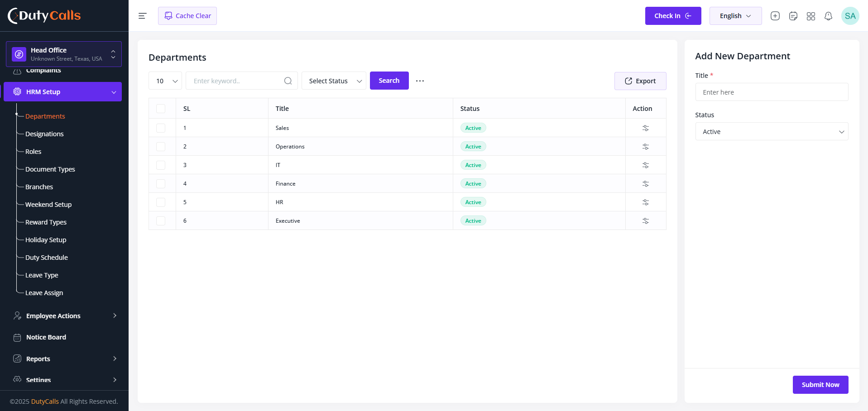Open action settings icon for Sales row

click(x=646, y=128)
